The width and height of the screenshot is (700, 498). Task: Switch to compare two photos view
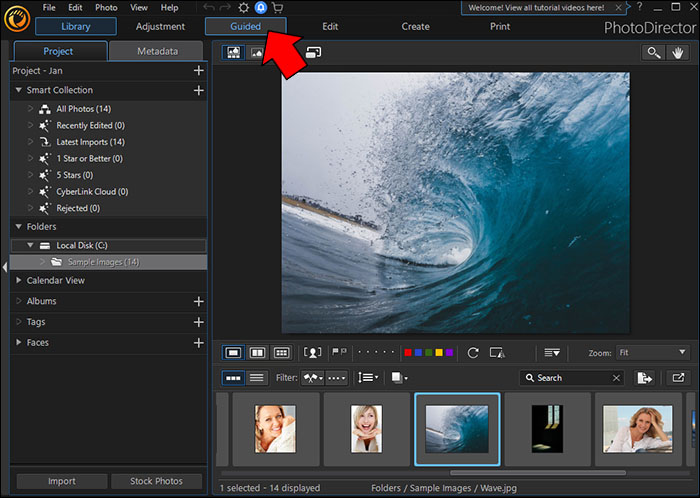257,353
